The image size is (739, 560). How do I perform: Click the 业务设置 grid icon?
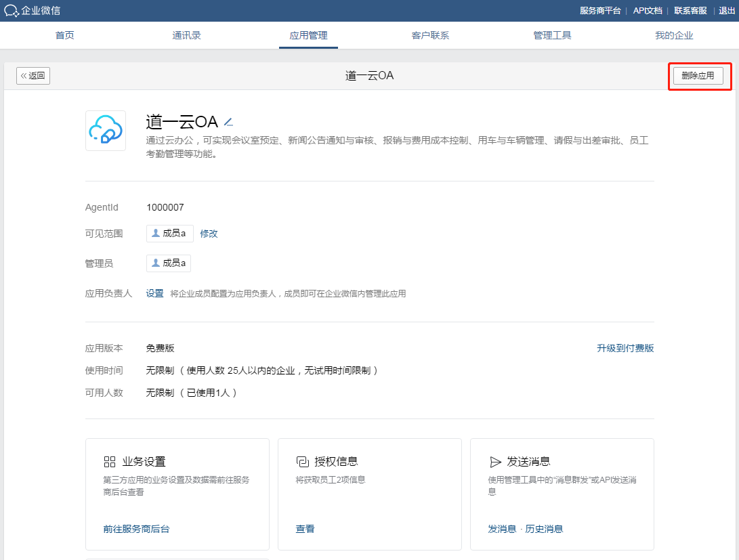point(109,462)
